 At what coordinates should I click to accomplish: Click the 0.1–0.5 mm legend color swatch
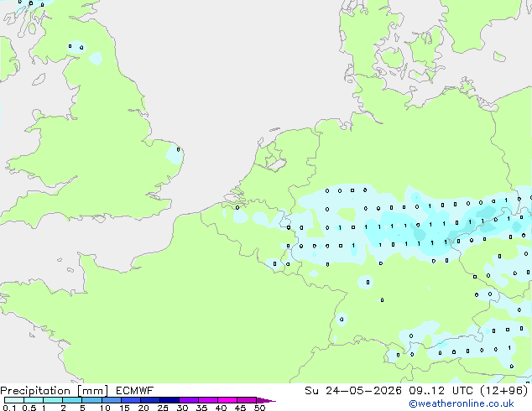click(x=14, y=400)
